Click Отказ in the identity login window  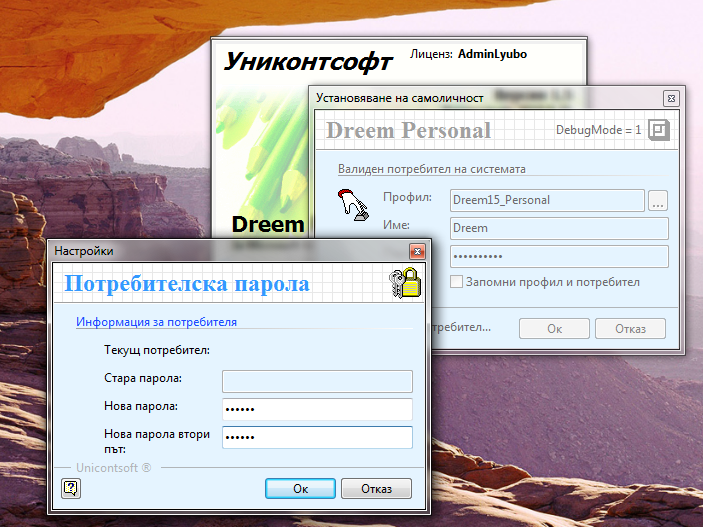630,329
